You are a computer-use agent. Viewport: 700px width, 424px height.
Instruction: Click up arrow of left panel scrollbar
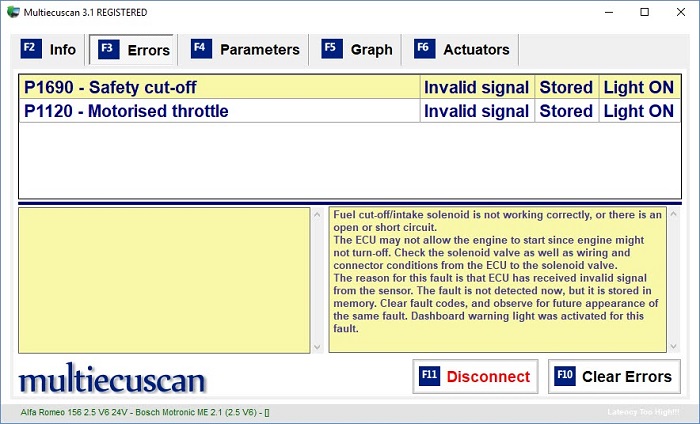[x=317, y=214]
